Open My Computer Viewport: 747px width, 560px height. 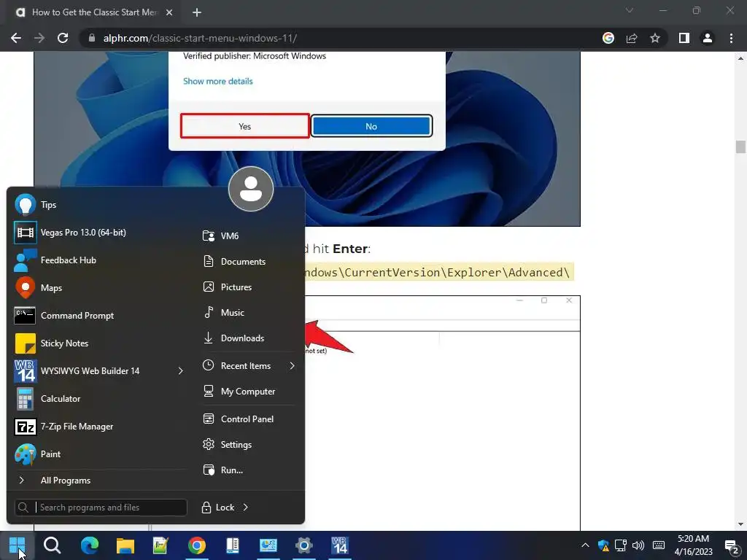(x=248, y=392)
